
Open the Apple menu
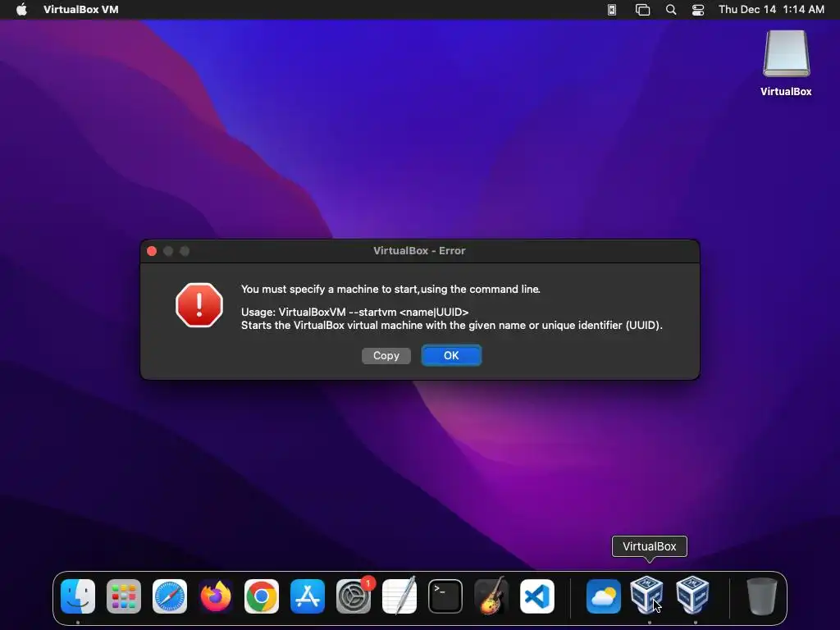click(x=21, y=10)
